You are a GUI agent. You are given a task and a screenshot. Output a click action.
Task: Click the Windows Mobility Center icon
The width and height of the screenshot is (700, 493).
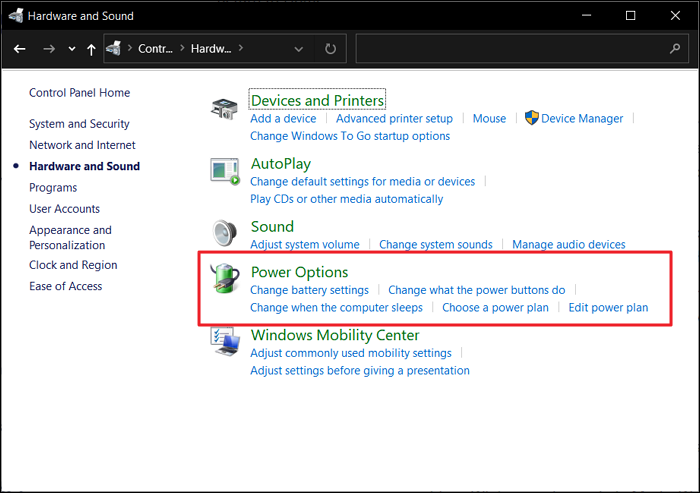224,343
